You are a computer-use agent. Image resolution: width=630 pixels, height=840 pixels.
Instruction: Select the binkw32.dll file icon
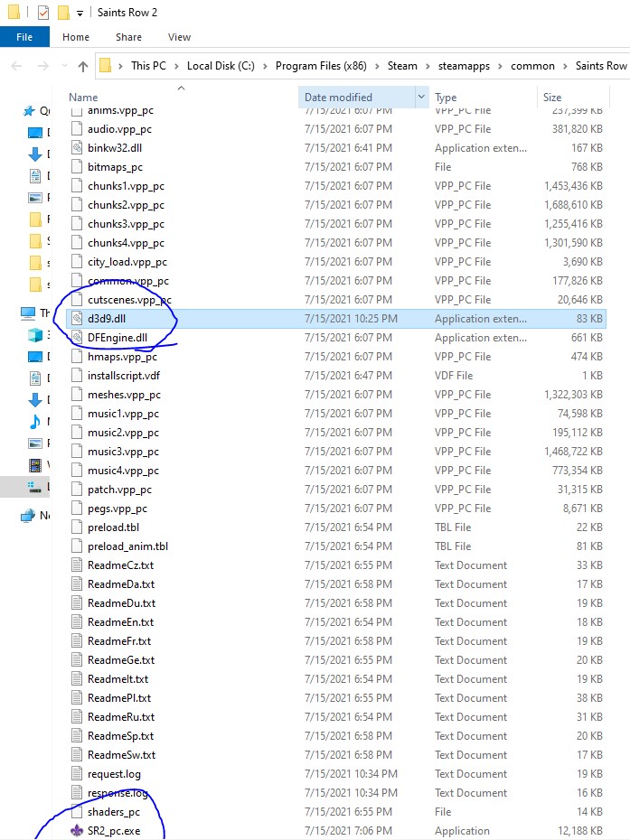77,148
